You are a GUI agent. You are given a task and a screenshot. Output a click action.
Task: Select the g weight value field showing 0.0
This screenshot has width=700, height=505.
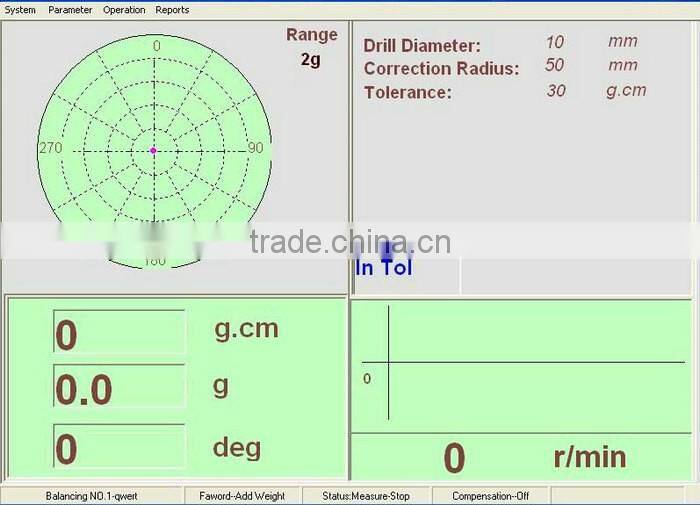click(x=119, y=386)
